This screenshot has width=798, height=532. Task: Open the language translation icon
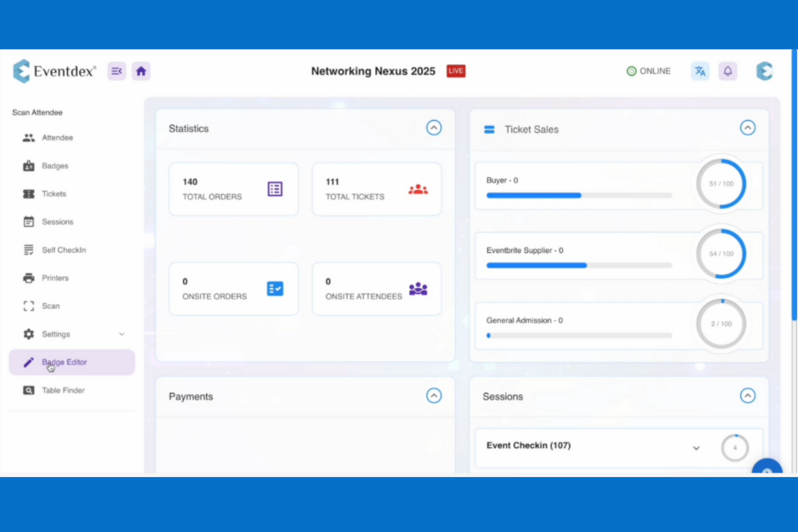pyautogui.click(x=700, y=71)
